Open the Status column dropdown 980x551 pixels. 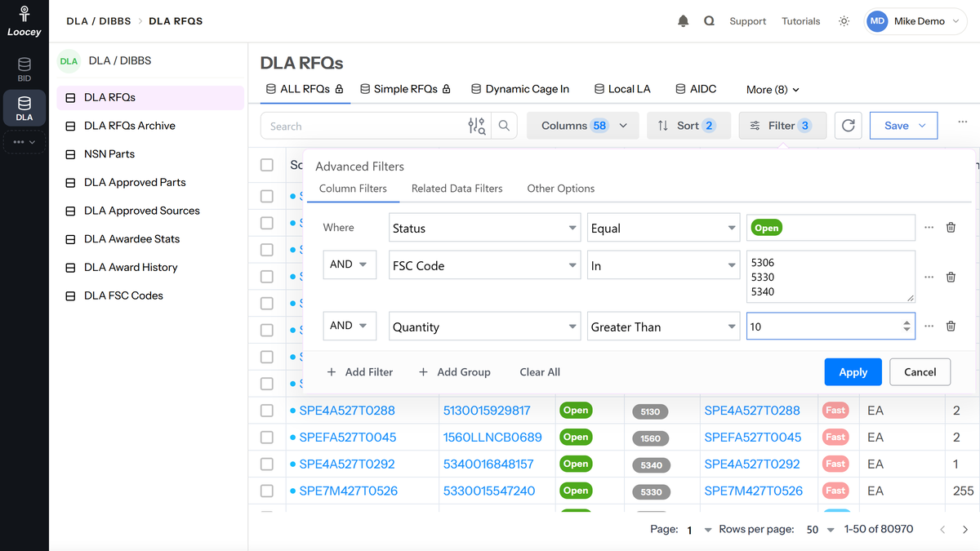(485, 228)
